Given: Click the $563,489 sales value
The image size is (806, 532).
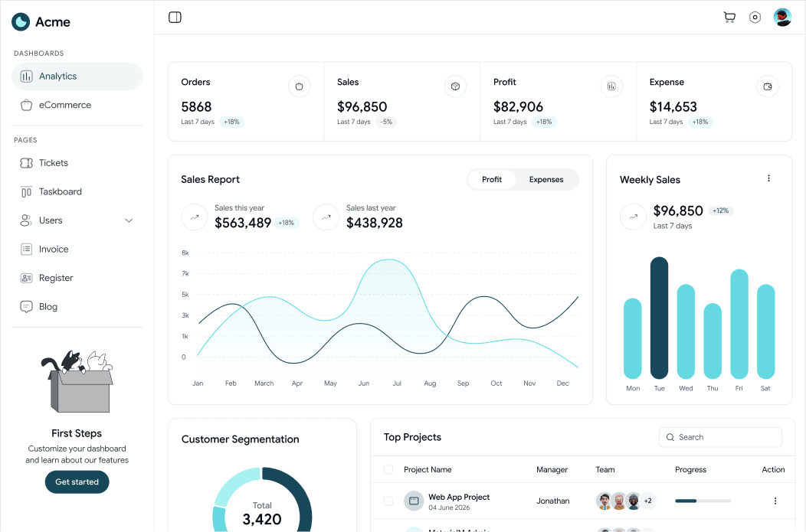Looking at the screenshot, I should click(243, 223).
